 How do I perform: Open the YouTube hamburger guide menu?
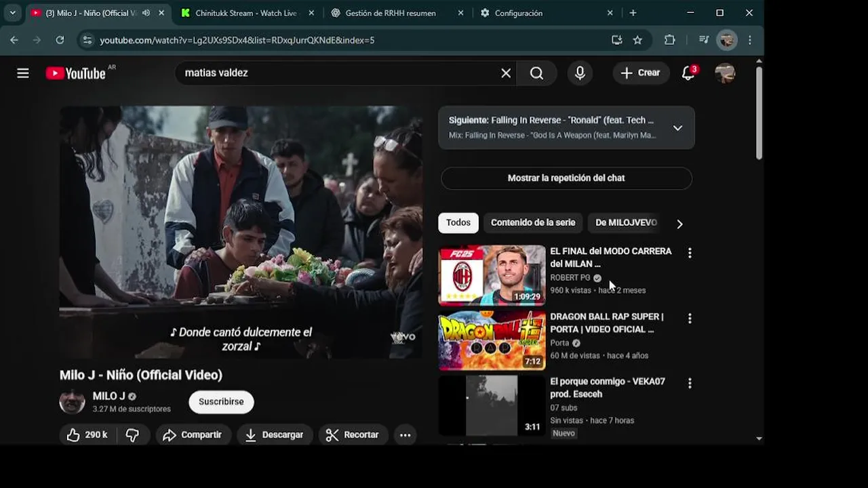coord(23,73)
